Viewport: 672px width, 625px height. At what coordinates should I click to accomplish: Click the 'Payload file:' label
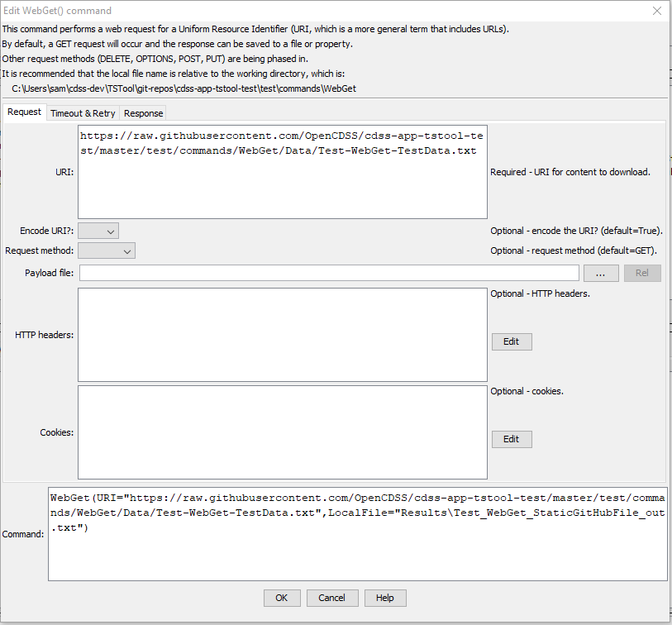[x=50, y=273]
